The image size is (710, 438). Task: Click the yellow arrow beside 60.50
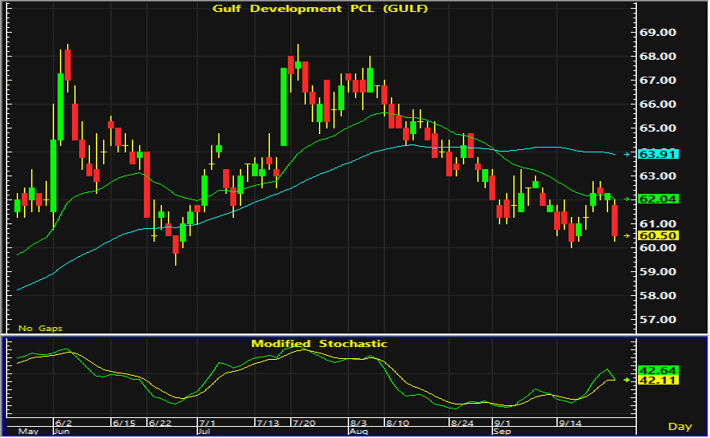[x=627, y=236]
